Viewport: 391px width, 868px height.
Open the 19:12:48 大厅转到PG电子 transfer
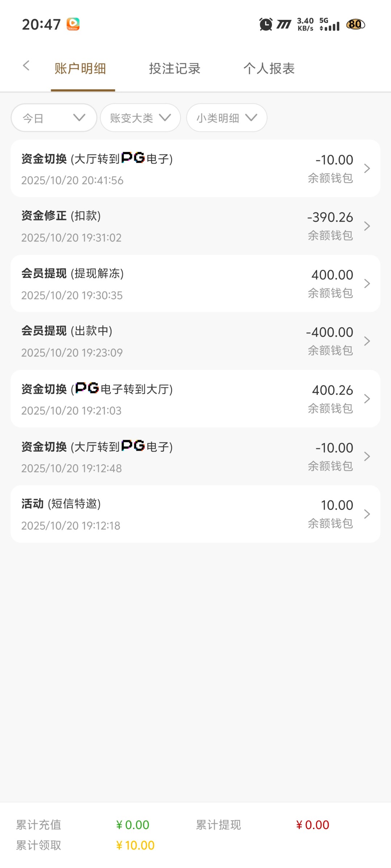click(195, 456)
